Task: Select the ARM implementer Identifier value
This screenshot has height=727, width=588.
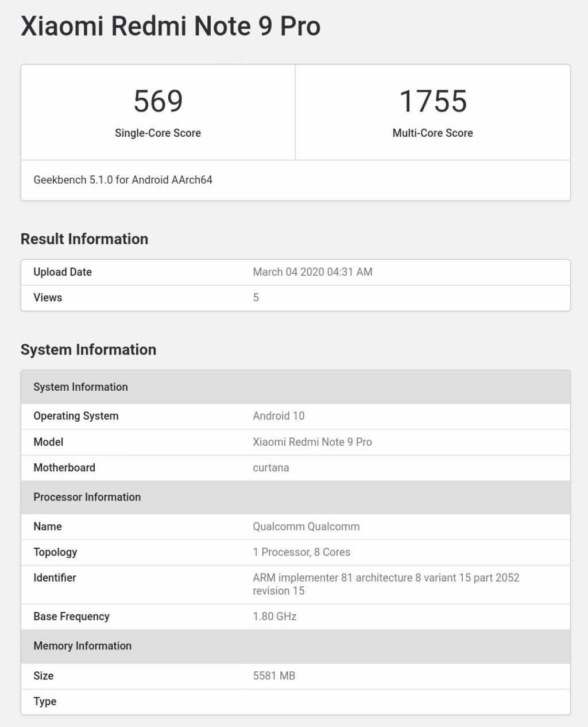Action: click(x=386, y=584)
